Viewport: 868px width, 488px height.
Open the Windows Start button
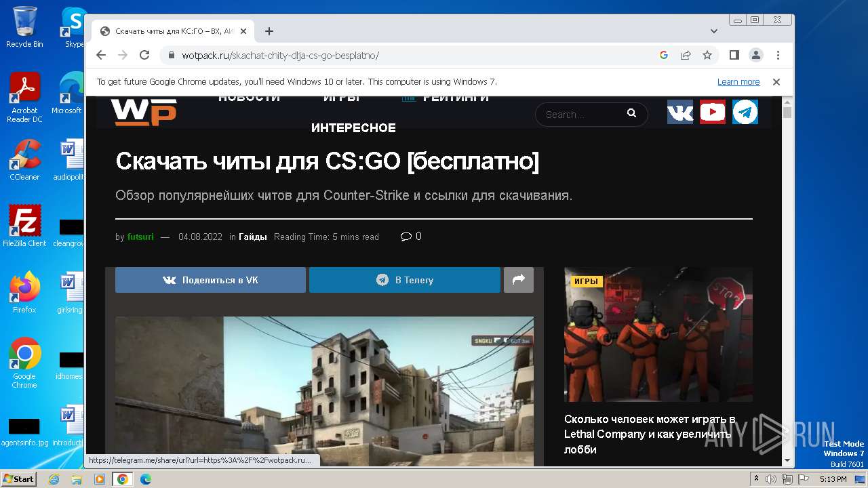tap(18, 479)
